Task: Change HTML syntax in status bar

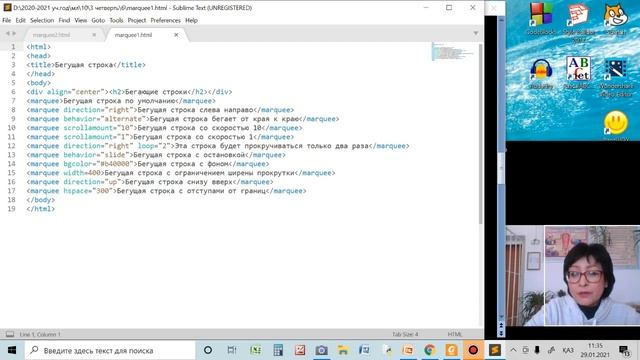Action: (x=455, y=334)
